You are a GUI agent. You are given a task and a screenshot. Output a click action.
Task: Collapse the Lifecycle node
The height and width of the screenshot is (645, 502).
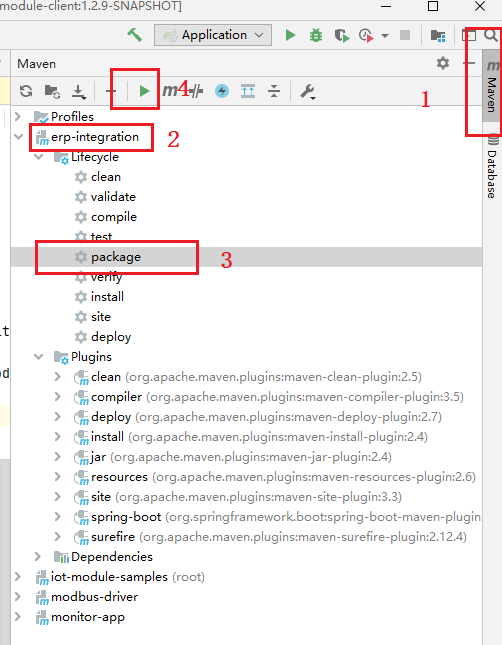coord(39,157)
